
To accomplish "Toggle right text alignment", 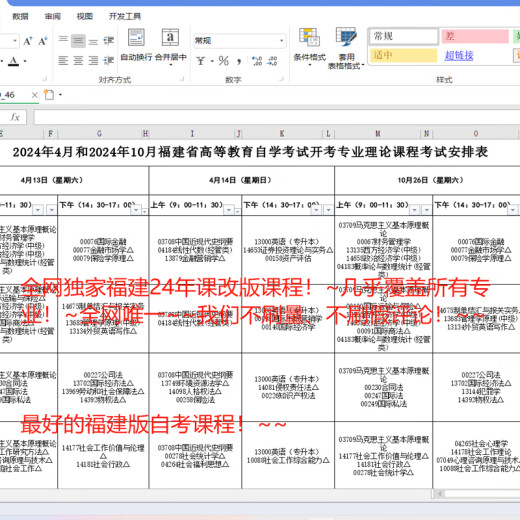I will tap(93, 61).
